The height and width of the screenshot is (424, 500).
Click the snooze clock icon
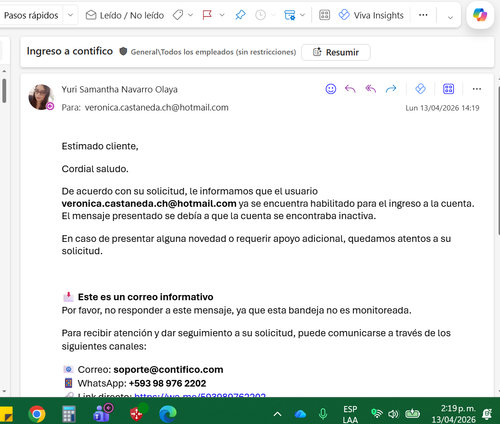(x=260, y=15)
